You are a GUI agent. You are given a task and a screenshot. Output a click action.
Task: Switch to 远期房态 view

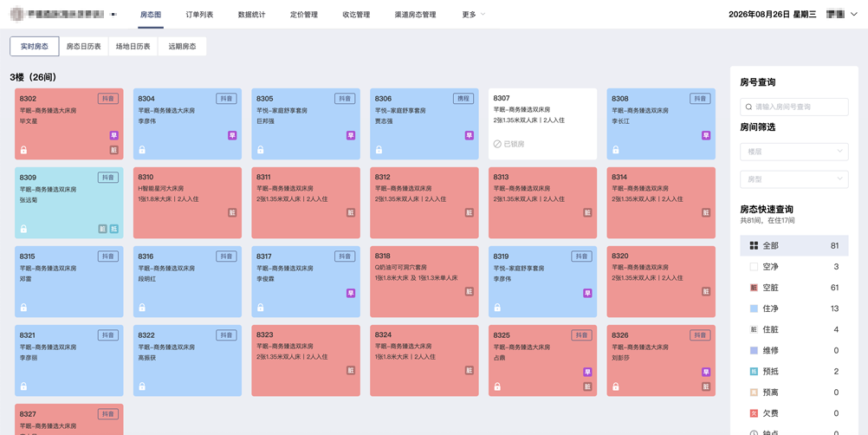(182, 47)
